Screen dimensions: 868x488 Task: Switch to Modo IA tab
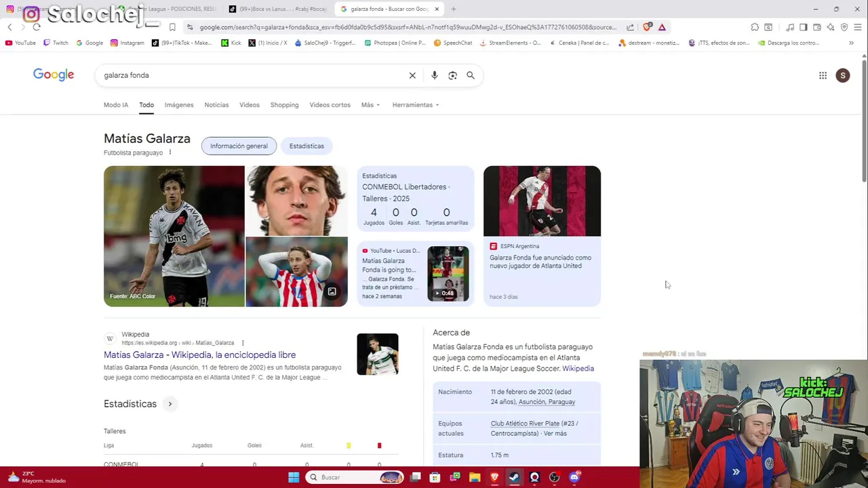(116, 105)
